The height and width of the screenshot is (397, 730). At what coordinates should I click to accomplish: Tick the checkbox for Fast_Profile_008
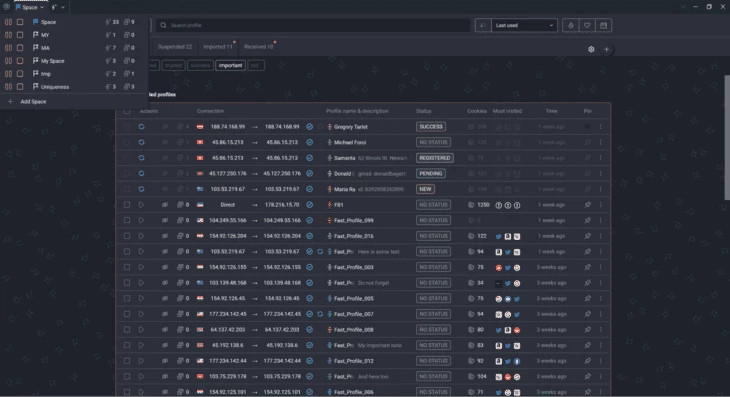(127, 330)
